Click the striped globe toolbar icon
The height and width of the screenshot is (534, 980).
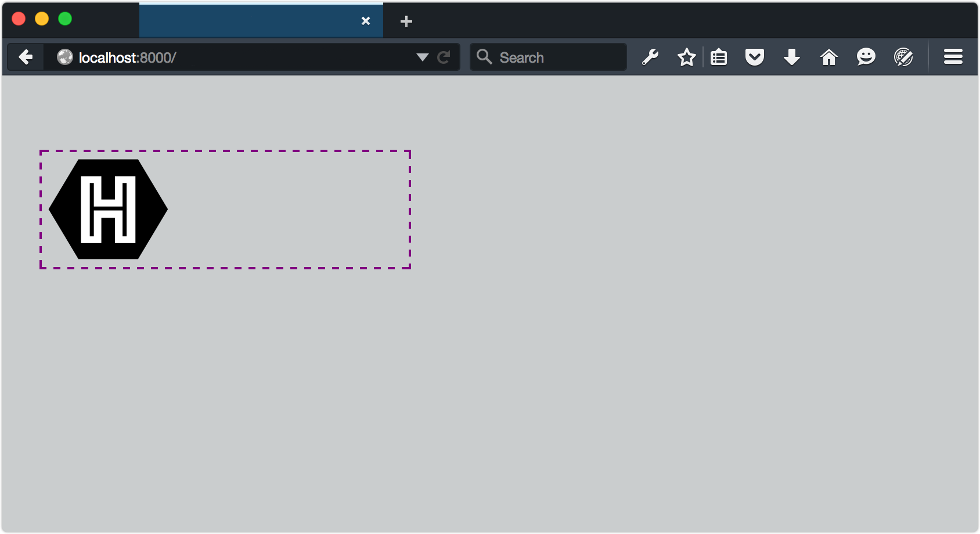[x=903, y=57]
